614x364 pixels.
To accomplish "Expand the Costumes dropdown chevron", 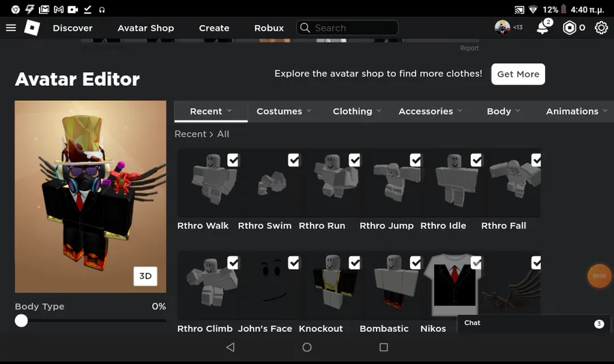I will tap(309, 110).
